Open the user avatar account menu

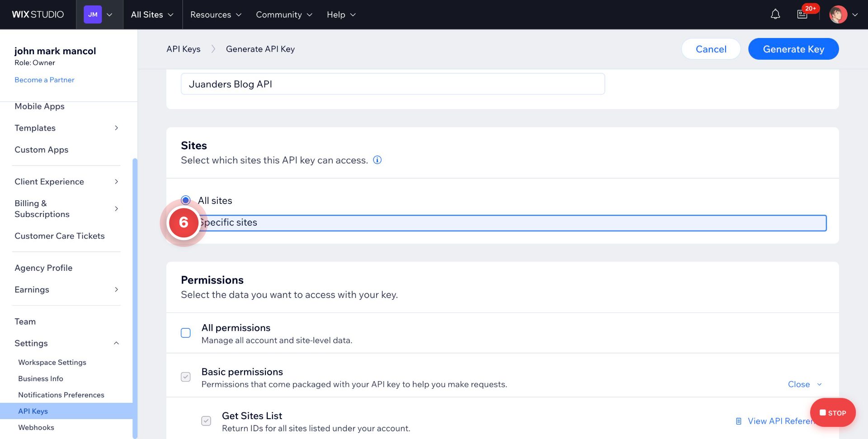838,14
